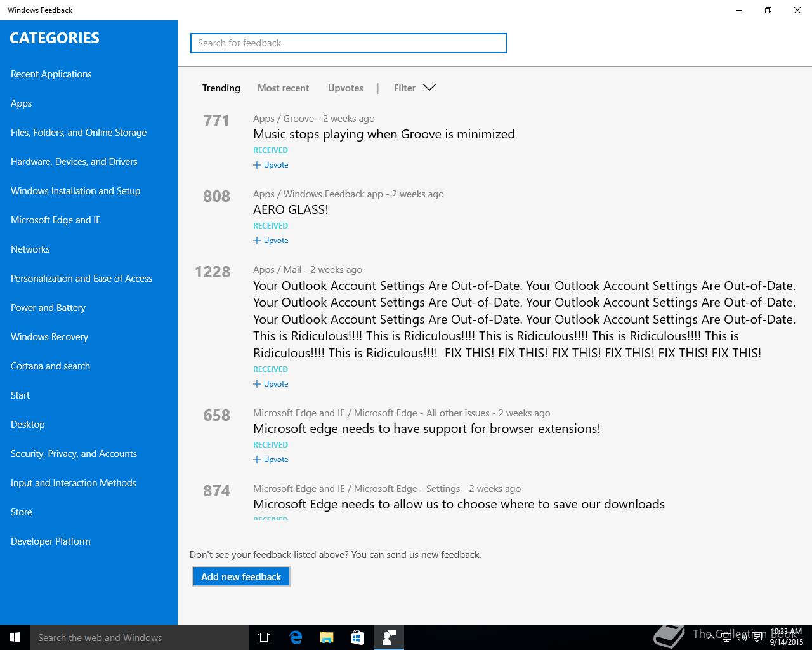Open the Developer Platform category
812x650 pixels.
pyautogui.click(x=51, y=541)
